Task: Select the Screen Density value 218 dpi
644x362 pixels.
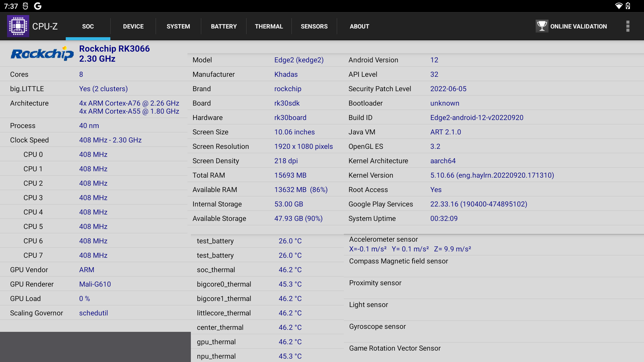Action: (286, 161)
